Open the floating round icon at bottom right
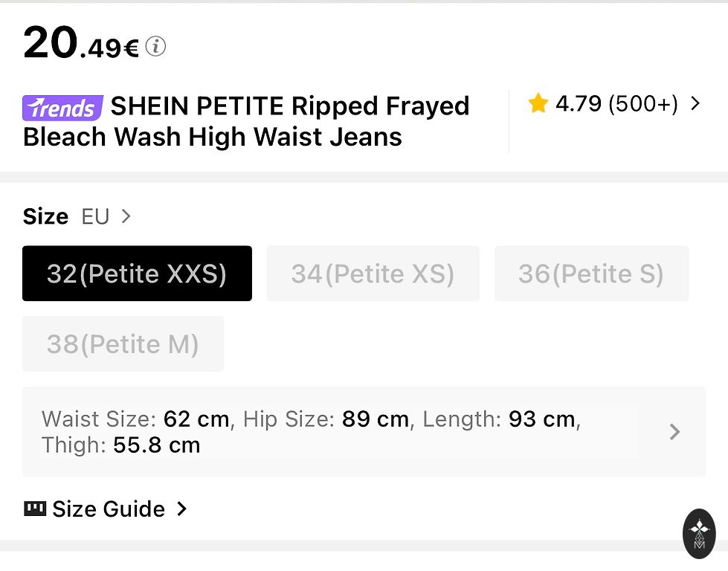Screen dimensions: 728x571 pos(699,533)
